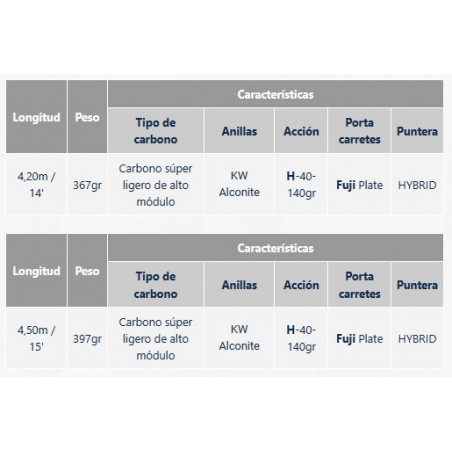Click the Anillas header in the top table

pos(239,131)
